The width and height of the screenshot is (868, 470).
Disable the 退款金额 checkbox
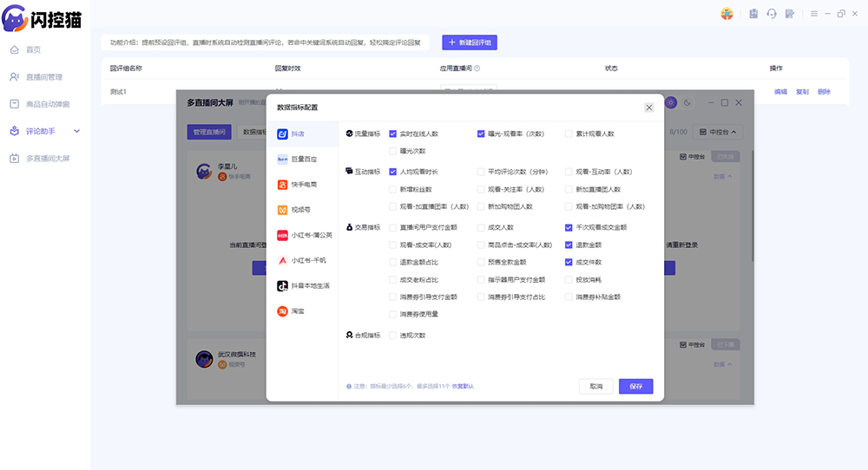[569, 245]
